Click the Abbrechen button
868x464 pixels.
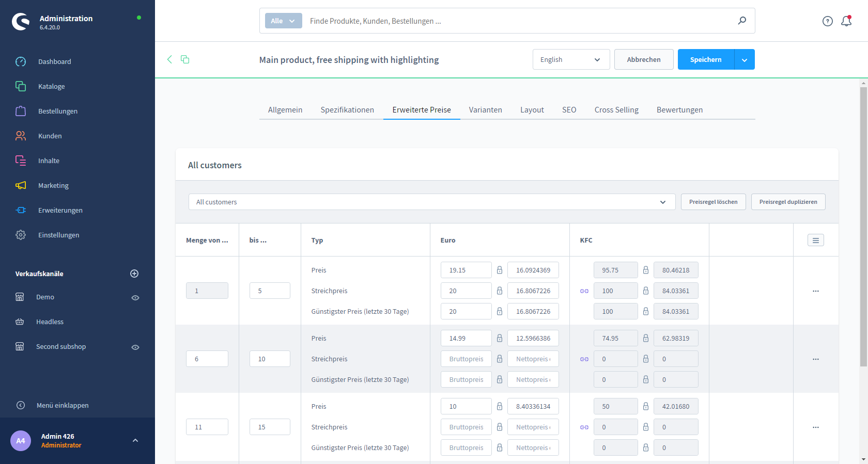[644, 59]
